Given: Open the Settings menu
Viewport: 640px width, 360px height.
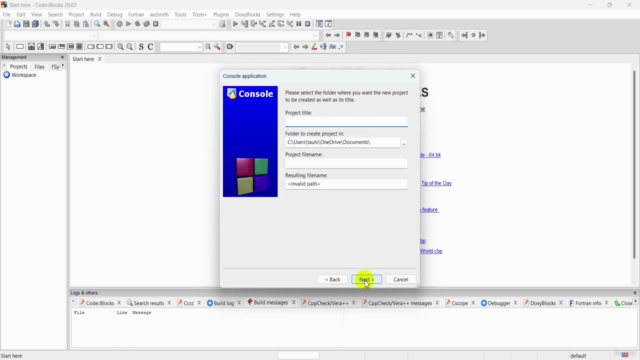Looking at the screenshot, I should point(275,14).
